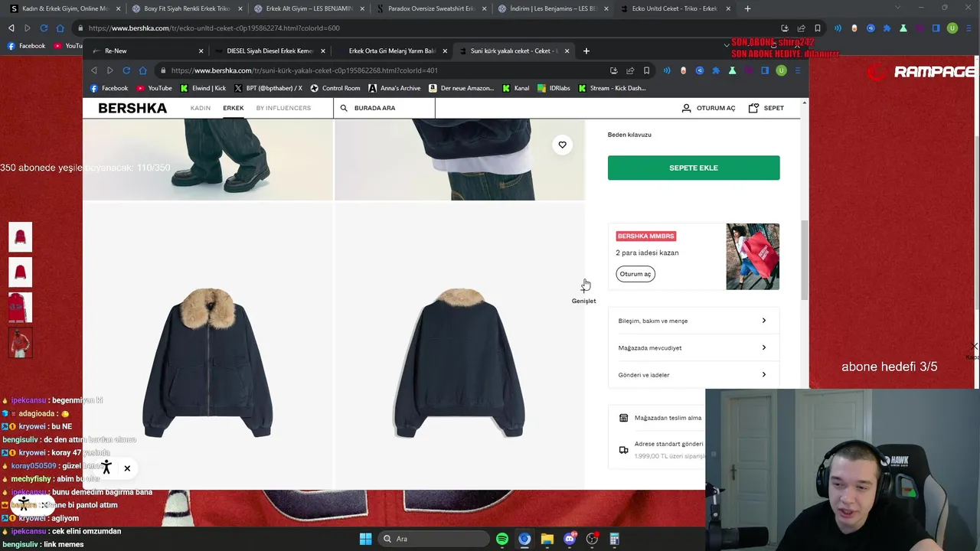Click the outer browser address bar
Screen dimensions: 980x551
point(429,28)
